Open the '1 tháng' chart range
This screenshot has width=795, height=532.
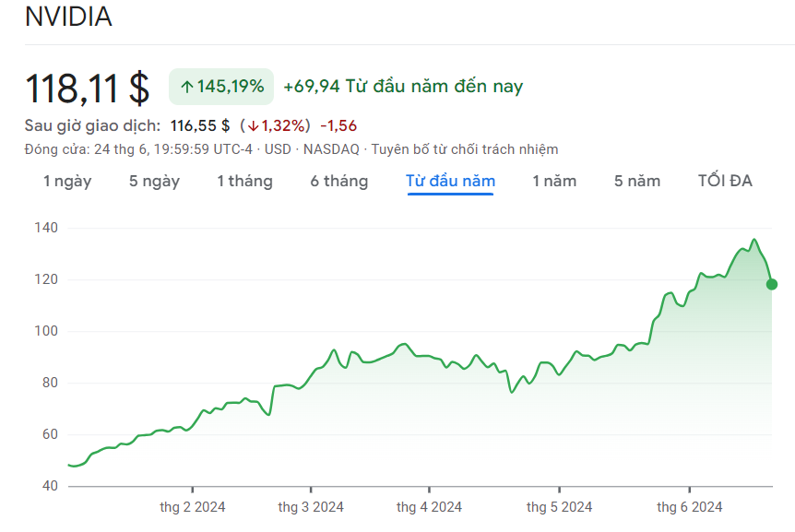coord(245,181)
